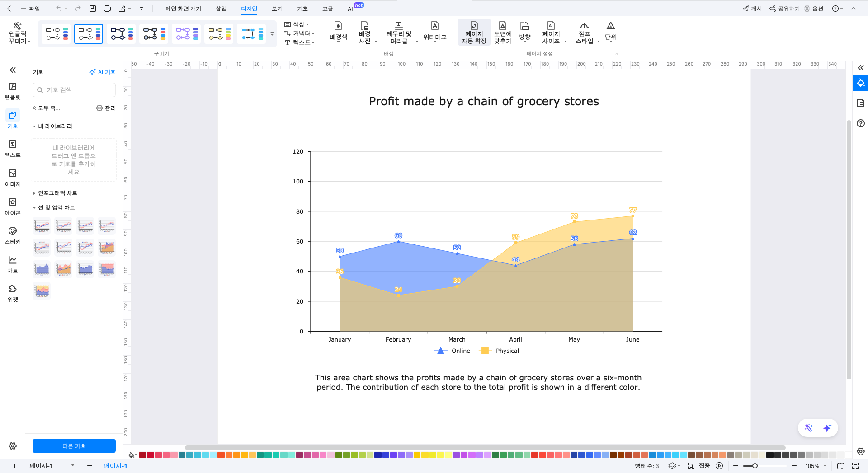
Task: Open the 색상 dropdown in the ribbon
Action: click(298, 24)
